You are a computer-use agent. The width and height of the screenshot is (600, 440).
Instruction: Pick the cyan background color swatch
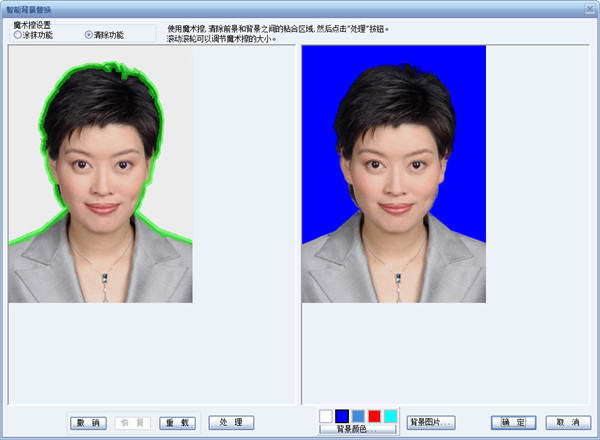pos(390,415)
